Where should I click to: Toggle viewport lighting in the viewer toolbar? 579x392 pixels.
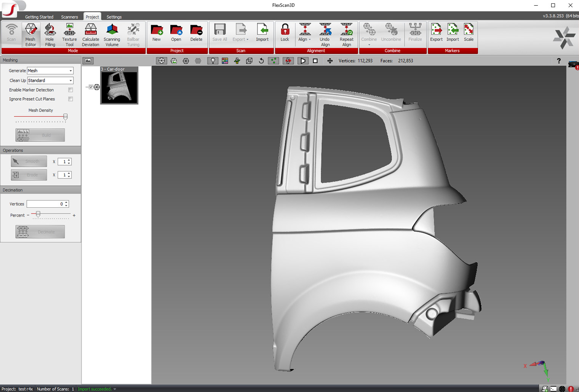pyautogui.click(x=213, y=61)
